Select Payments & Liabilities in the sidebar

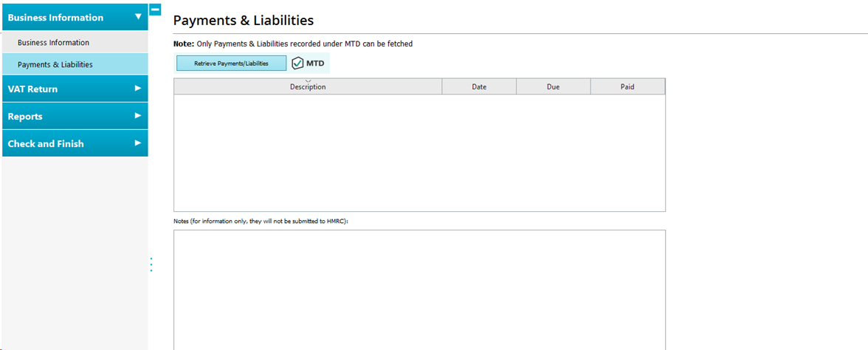tap(55, 65)
